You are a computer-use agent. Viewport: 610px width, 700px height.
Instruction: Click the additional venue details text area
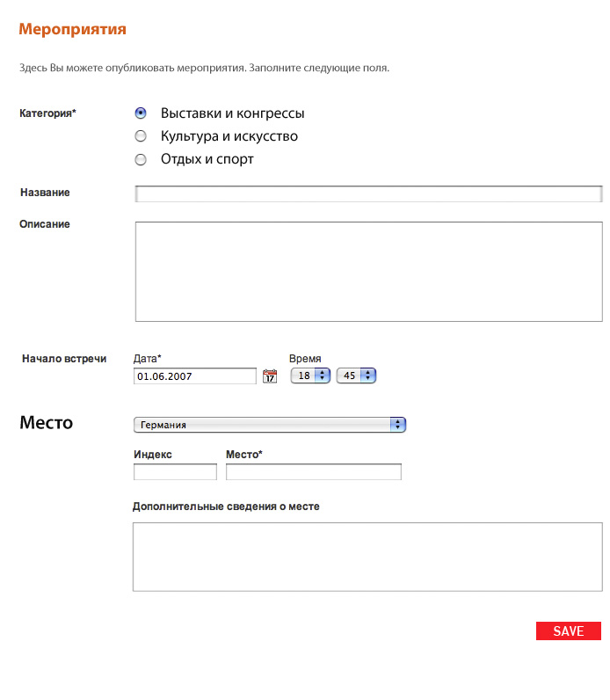[367, 557]
